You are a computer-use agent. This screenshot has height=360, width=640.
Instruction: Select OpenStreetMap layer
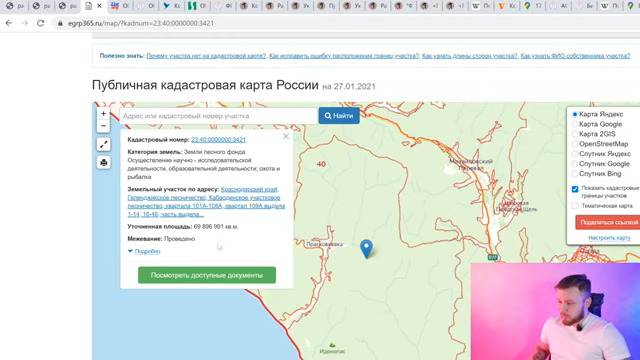point(575,144)
